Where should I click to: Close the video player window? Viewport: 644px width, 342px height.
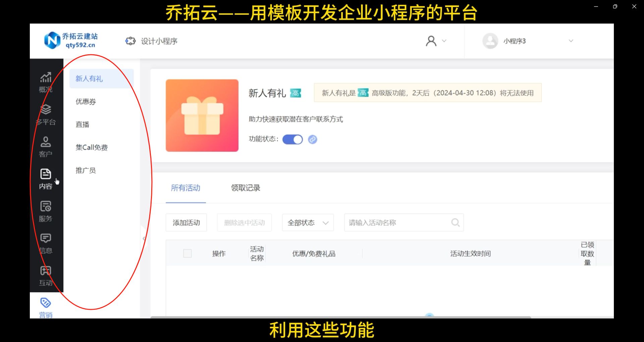pos(634,6)
